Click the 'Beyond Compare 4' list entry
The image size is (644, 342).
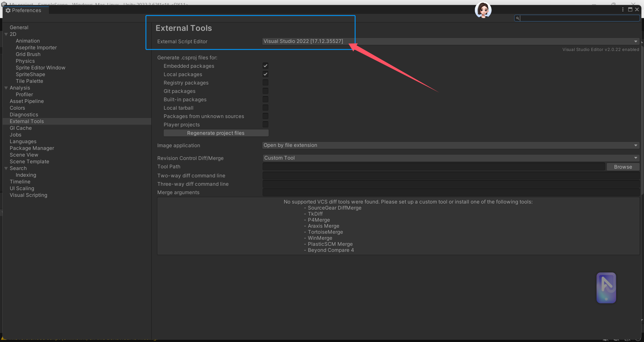(331, 250)
